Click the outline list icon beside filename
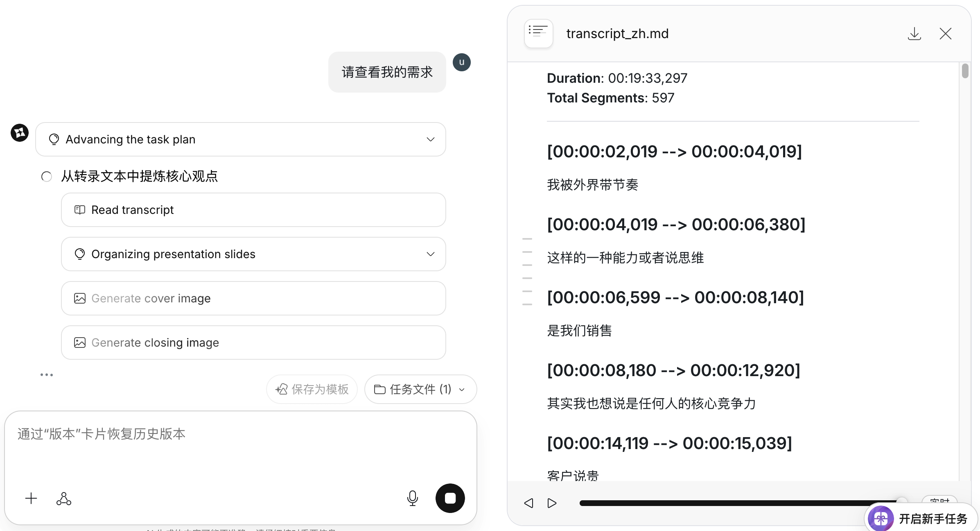Image resolution: width=980 pixels, height=531 pixels. 538,33
